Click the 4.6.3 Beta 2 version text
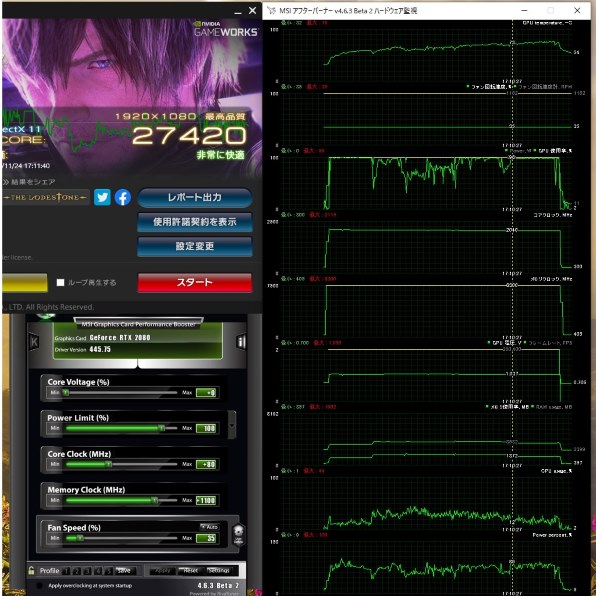This screenshot has height=596, width=596. 218,585
